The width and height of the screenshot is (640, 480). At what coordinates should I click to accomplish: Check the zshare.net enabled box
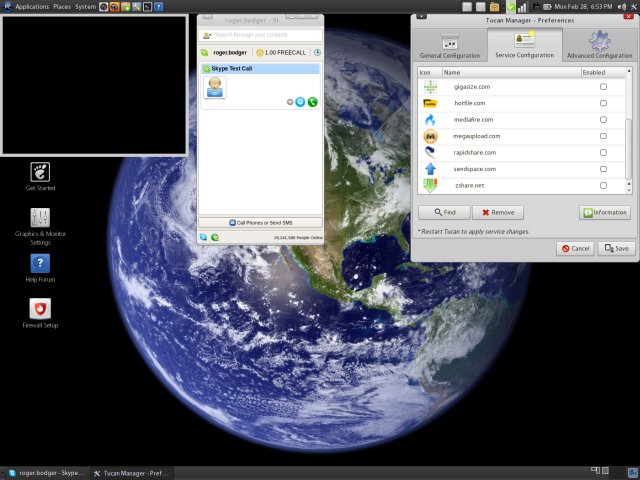tap(603, 185)
